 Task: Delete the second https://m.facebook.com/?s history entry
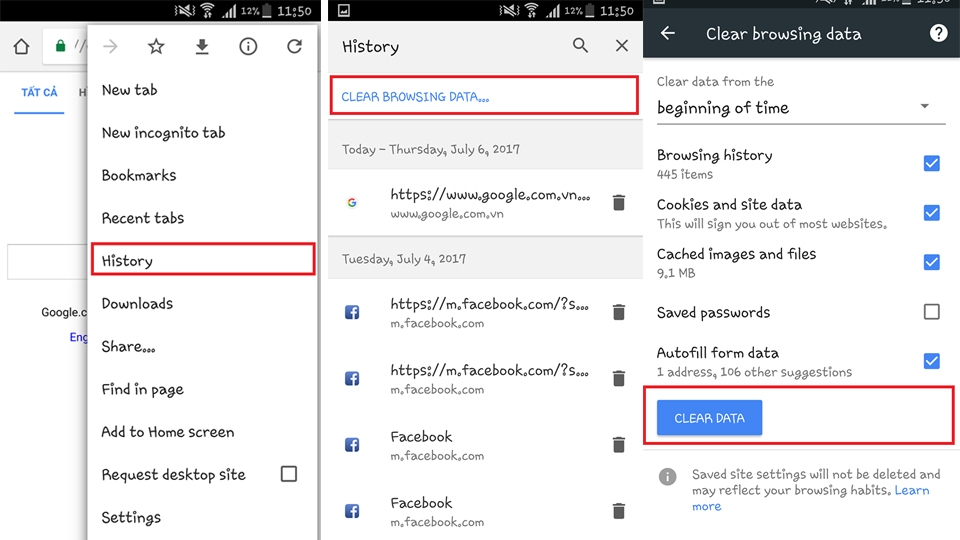tap(619, 378)
